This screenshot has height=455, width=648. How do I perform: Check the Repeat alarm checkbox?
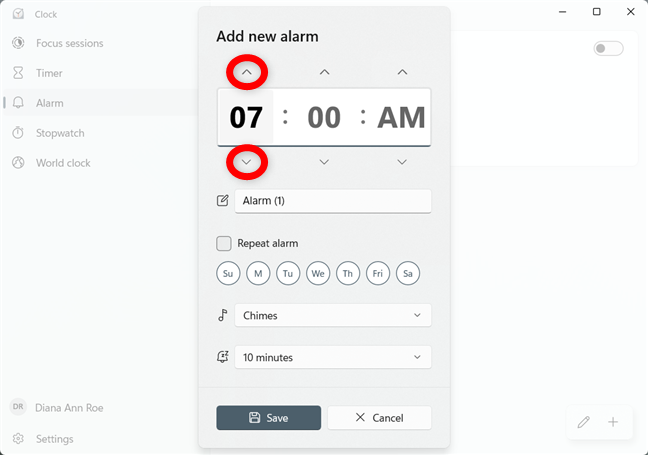tap(224, 243)
